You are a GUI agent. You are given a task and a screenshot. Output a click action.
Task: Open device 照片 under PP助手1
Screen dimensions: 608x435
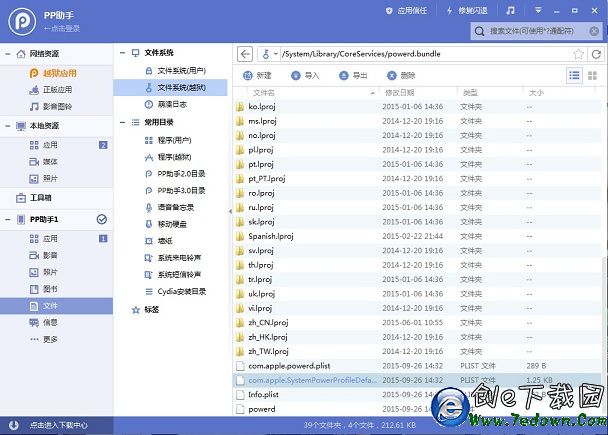[57, 272]
